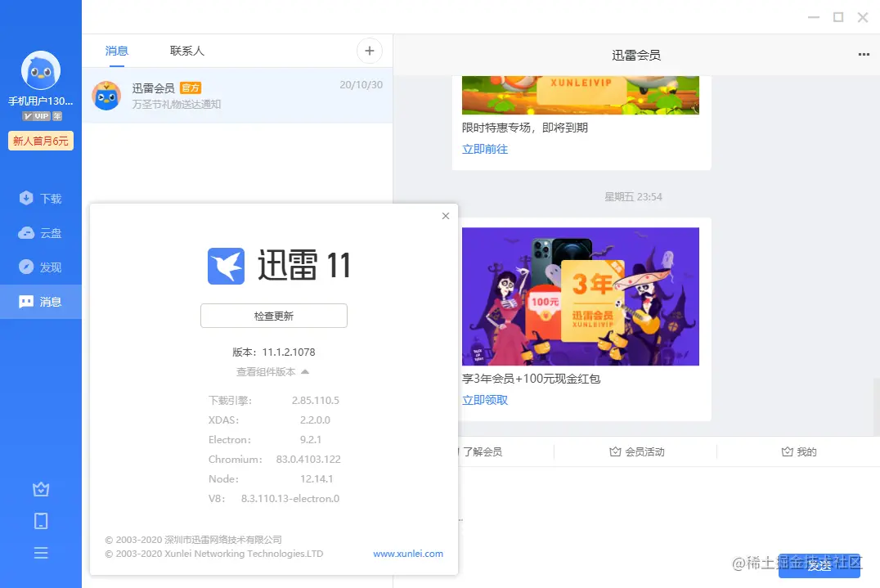Open the 我的 menu at the chat bottom

(x=798, y=452)
